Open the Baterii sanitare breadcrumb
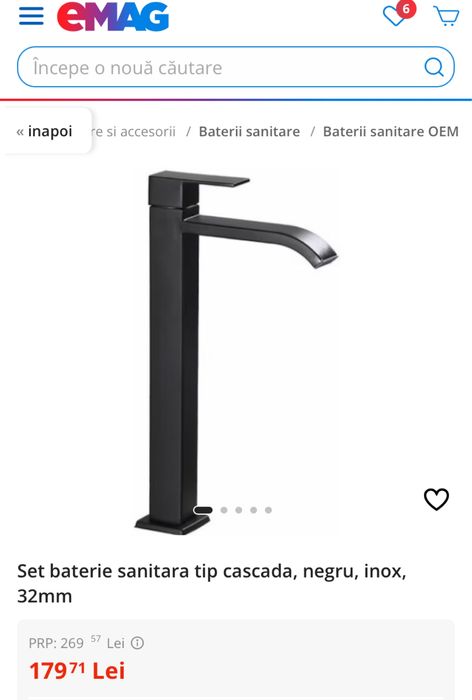472x700 pixels. (249, 132)
